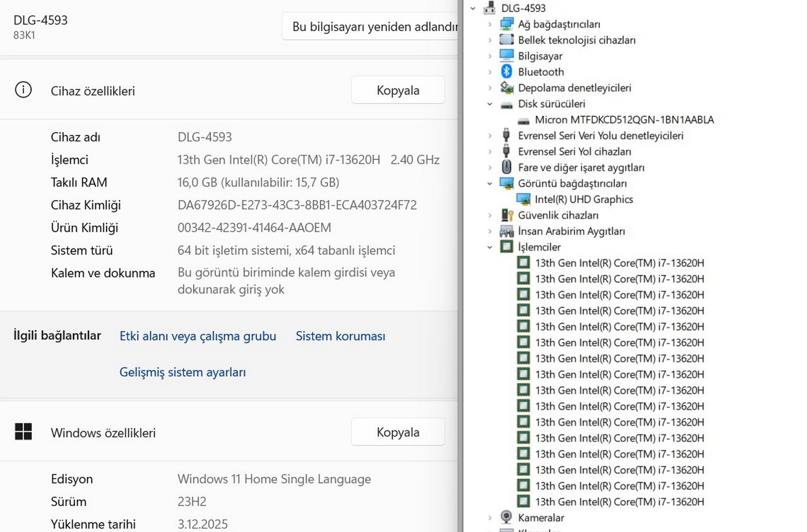Image resolution: width=807 pixels, height=532 pixels.
Task: Click the Windows logo beside Windows özellikleri
Action: (x=23, y=432)
